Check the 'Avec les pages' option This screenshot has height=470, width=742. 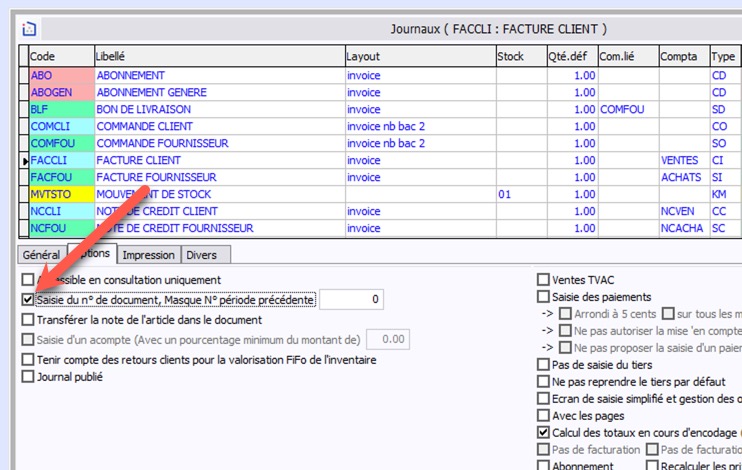[543, 416]
